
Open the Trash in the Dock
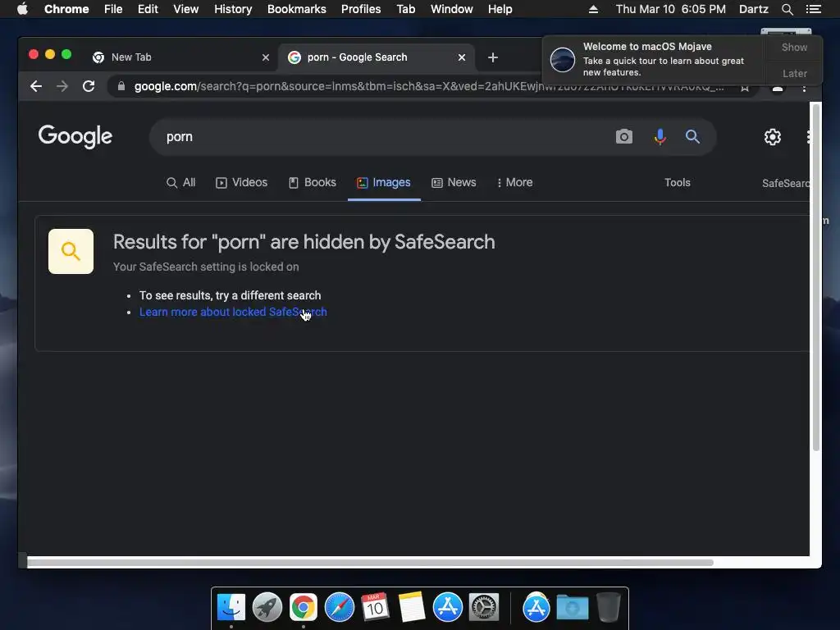609,607
